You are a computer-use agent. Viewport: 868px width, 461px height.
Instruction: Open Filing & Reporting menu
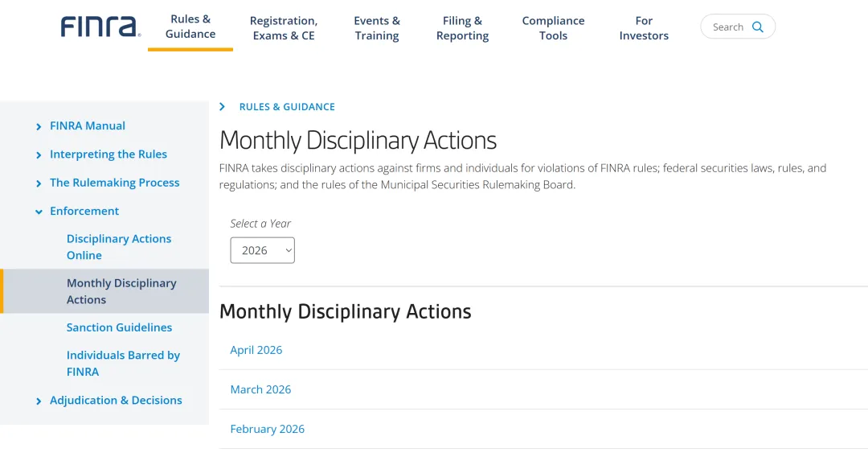point(462,28)
